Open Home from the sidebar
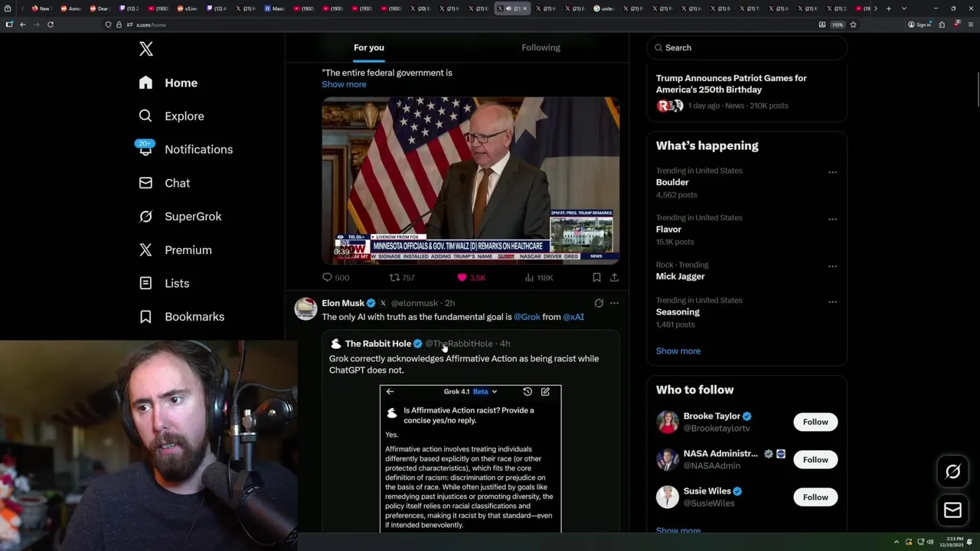The height and width of the screenshot is (551, 980). [168, 83]
